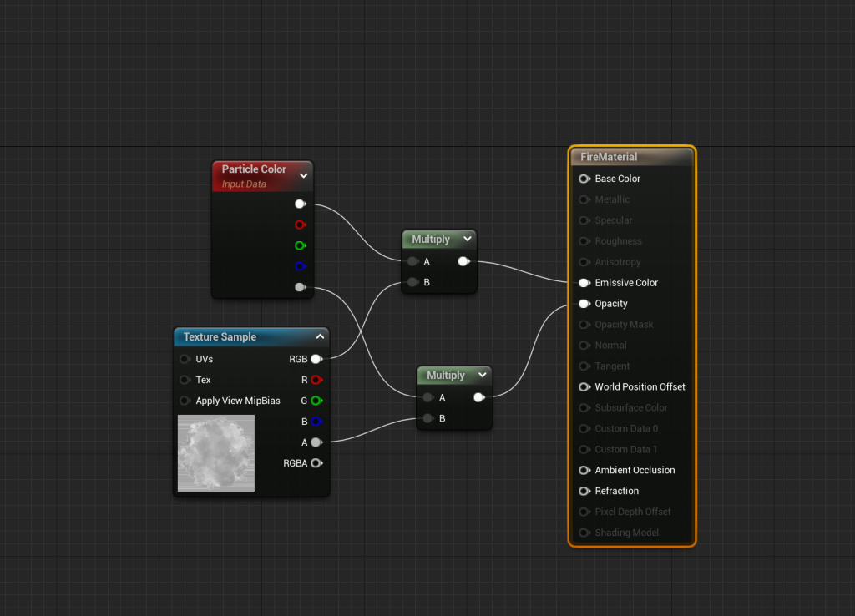Click the World Position Offset input pin
This screenshot has width=855, height=616.
584,386
